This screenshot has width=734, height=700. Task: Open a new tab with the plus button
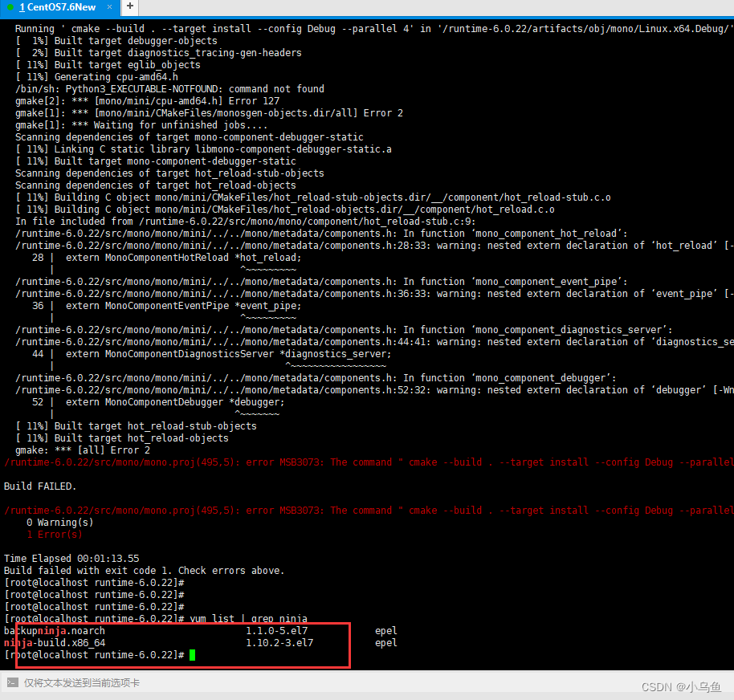tap(129, 7)
